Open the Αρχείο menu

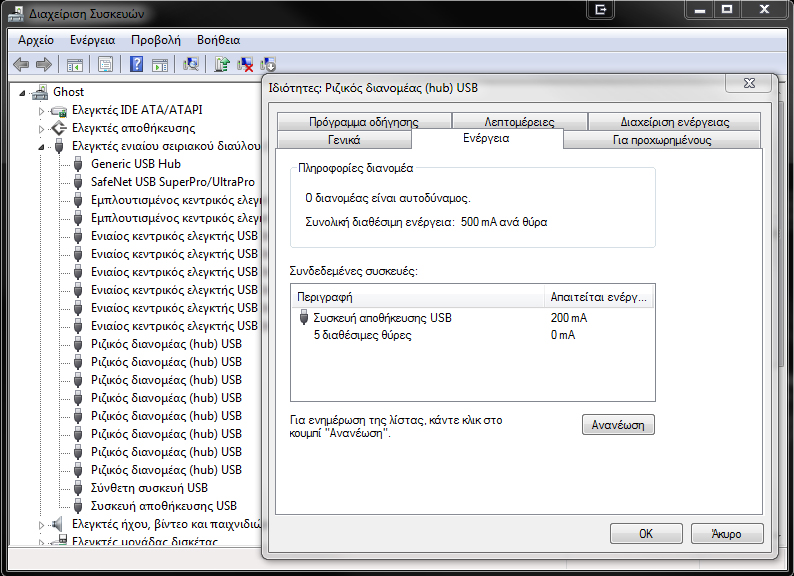pos(36,40)
